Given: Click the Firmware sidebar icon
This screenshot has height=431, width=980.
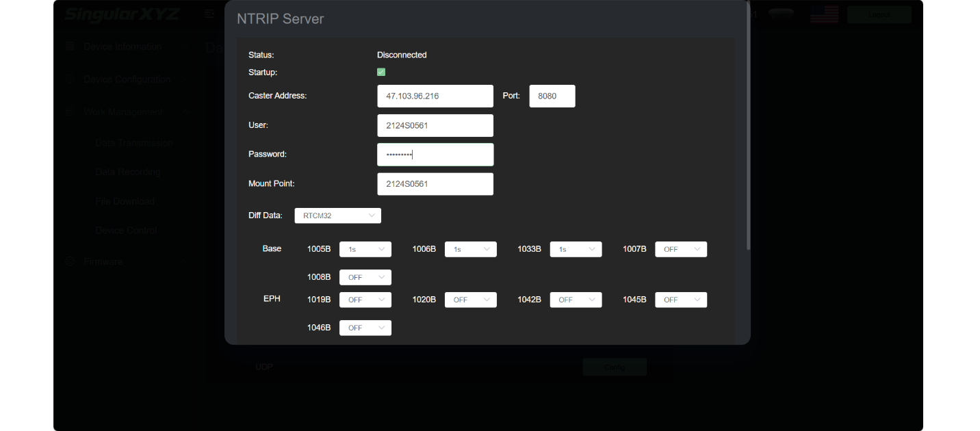Looking at the screenshot, I should (70, 261).
